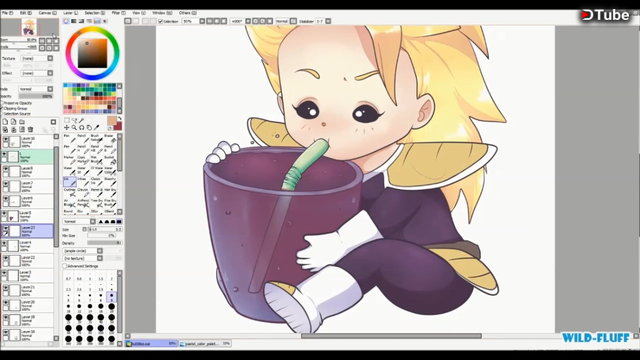Enable Advanced Settings checkbox
The width and height of the screenshot is (640, 360).
tap(65, 266)
